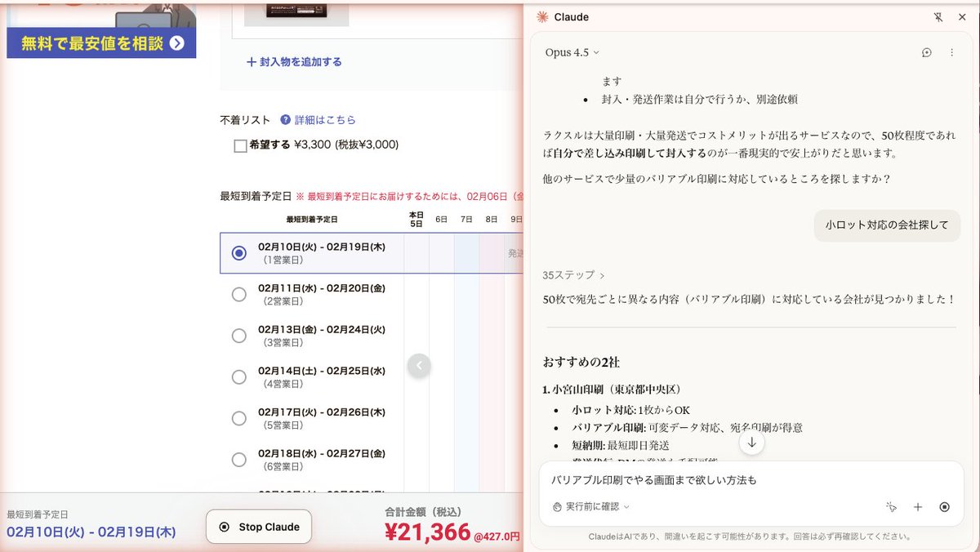Start a new chat in Claude panel
The width and height of the screenshot is (980, 552).
tap(927, 52)
